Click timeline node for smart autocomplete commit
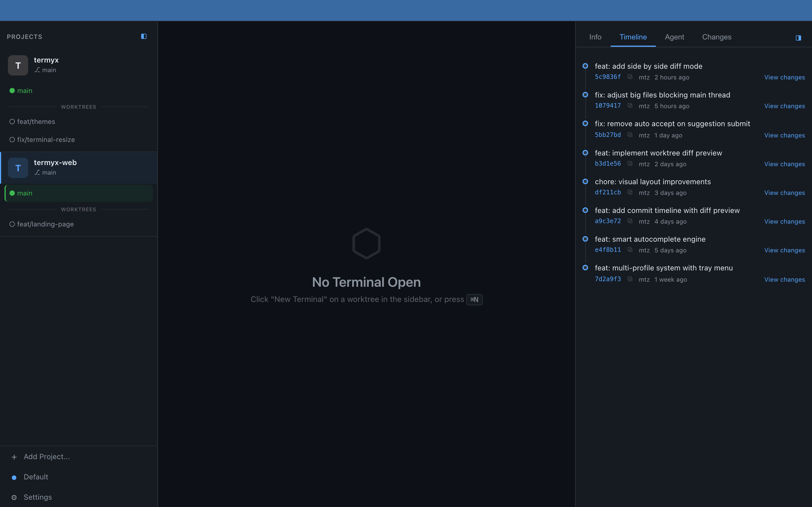Screen dimensions: 812x507 [586, 239]
